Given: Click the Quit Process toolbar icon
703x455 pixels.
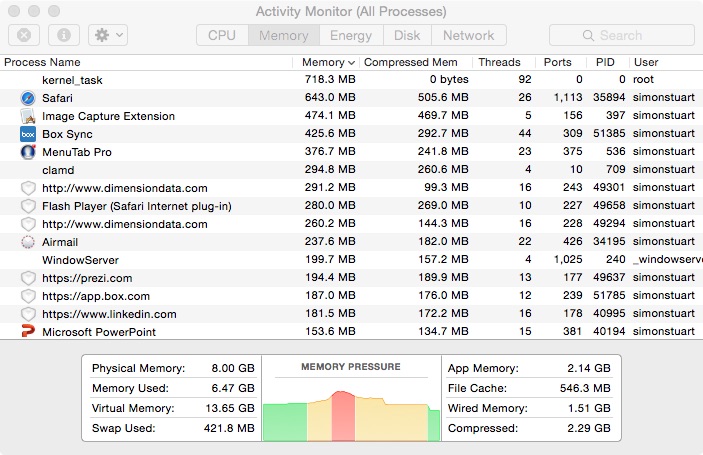Looking at the screenshot, I should pos(24,35).
